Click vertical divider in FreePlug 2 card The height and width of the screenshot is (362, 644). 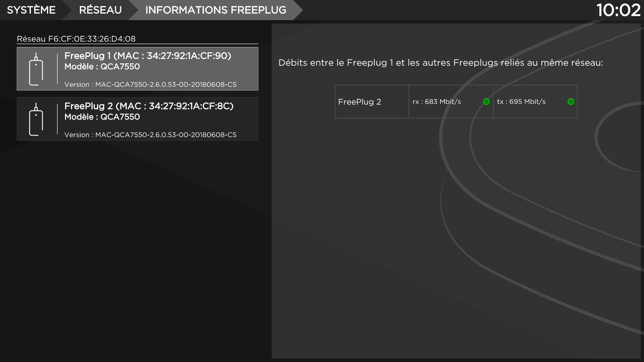[x=57, y=119]
